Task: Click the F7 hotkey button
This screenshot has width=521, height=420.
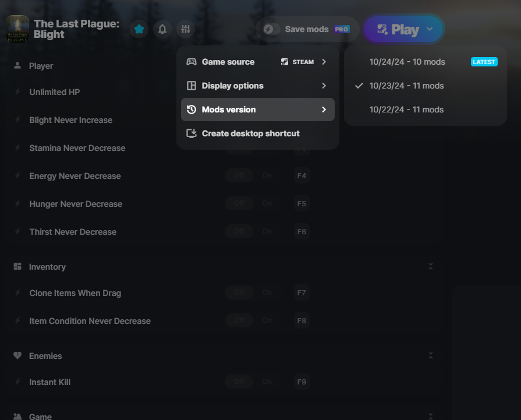Action: (x=302, y=292)
